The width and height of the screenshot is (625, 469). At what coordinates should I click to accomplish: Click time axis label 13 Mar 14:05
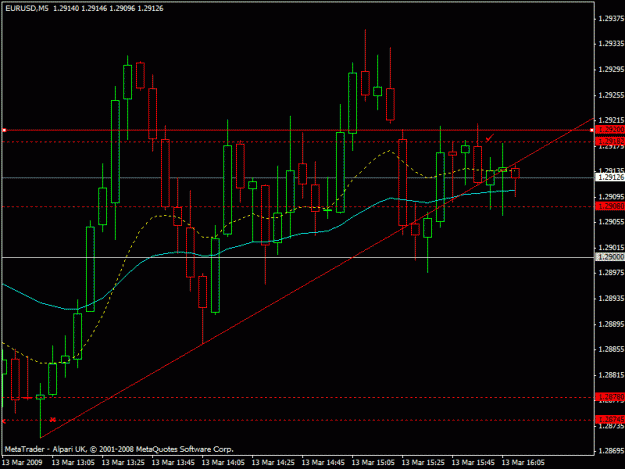click(x=223, y=463)
